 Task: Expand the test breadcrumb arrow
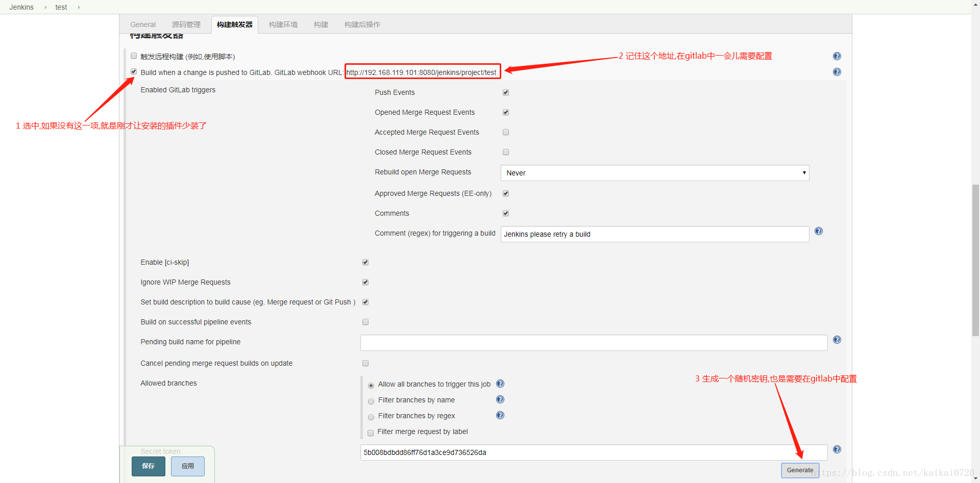click(x=79, y=7)
